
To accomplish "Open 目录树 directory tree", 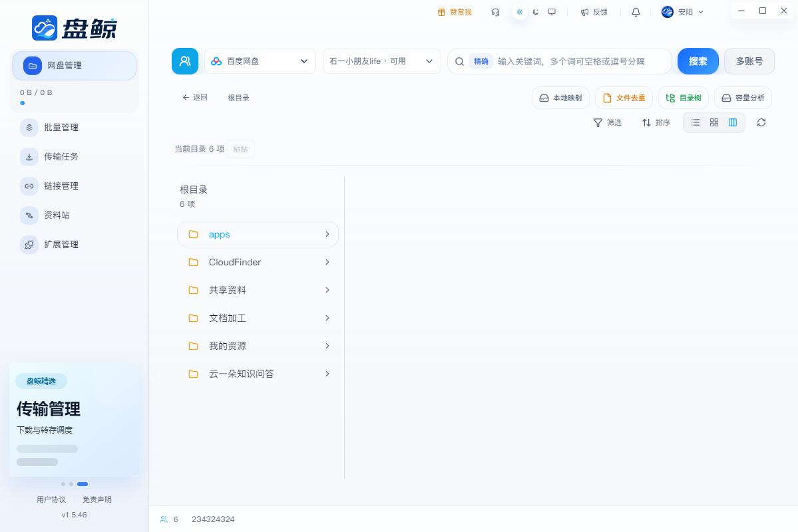I will pyautogui.click(x=684, y=98).
